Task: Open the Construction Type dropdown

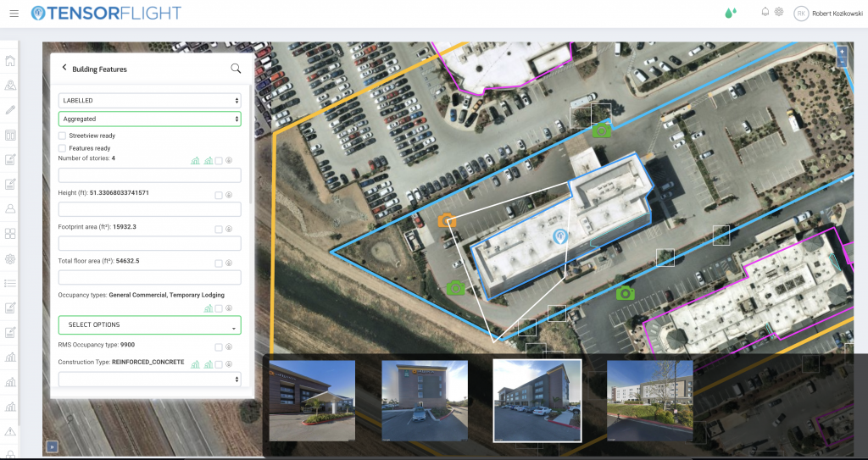Action: [x=149, y=380]
